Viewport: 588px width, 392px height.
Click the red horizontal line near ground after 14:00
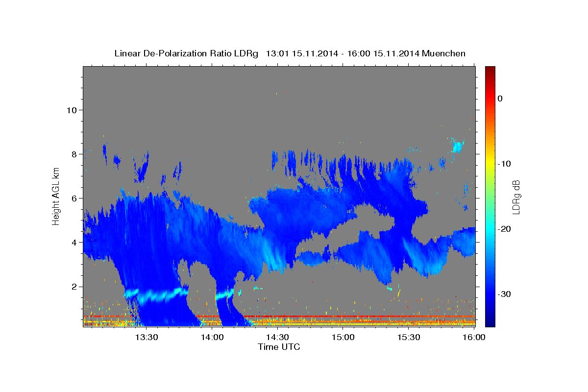click(x=336, y=317)
